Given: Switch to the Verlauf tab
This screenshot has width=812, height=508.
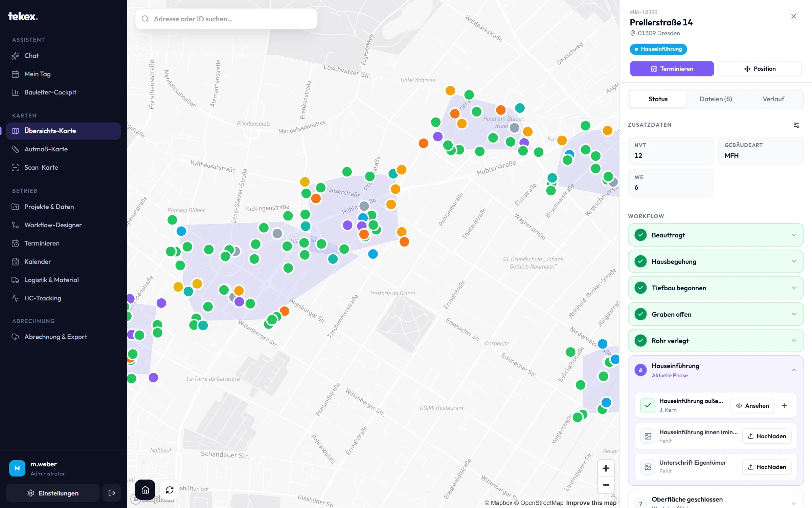Looking at the screenshot, I should click(773, 99).
